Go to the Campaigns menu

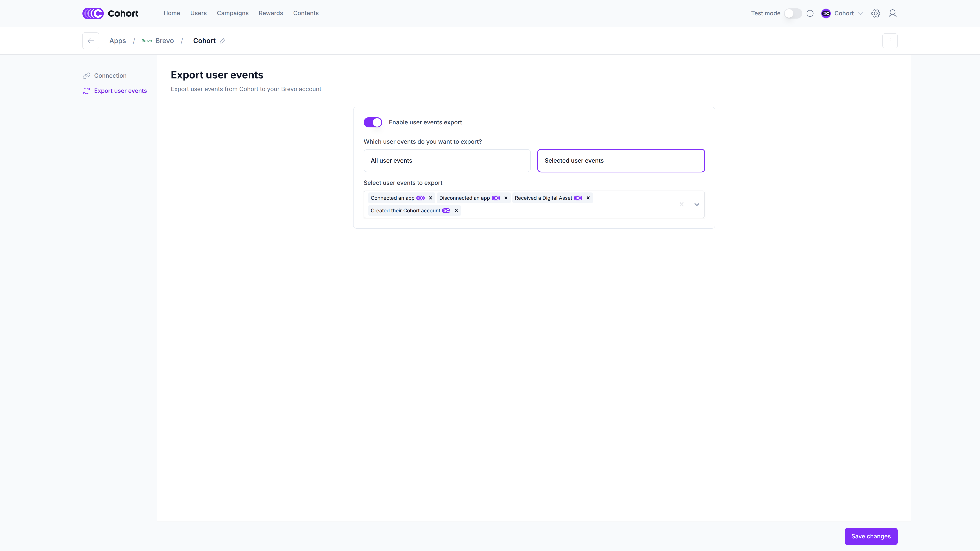pos(232,13)
